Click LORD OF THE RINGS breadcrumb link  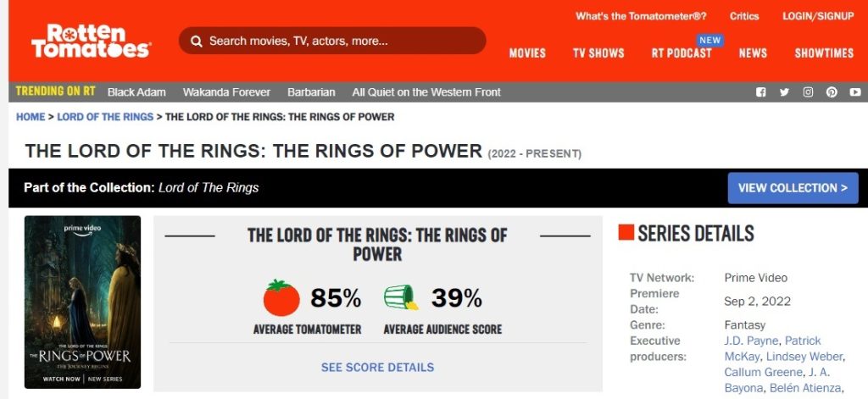pyautogui.click(x=105, y=117)
